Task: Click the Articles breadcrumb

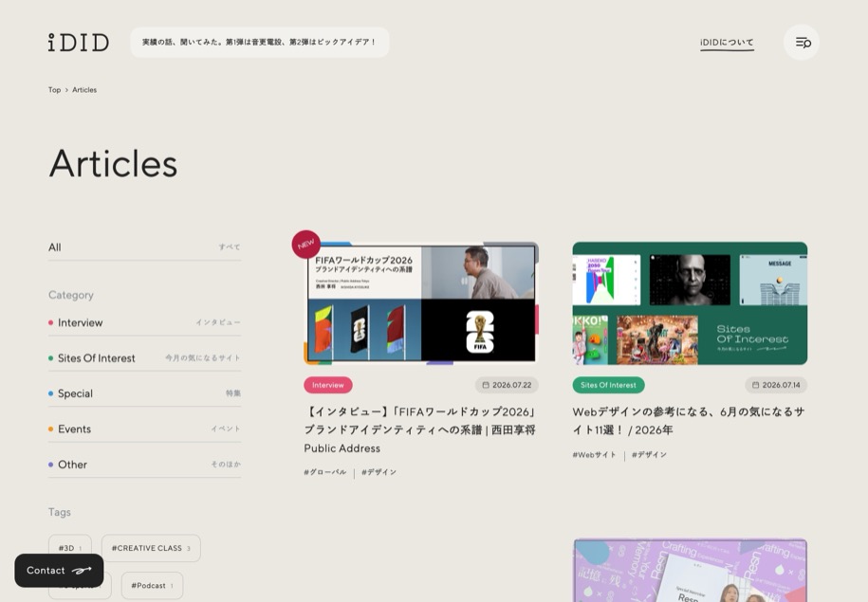Action: click(84, 90)
